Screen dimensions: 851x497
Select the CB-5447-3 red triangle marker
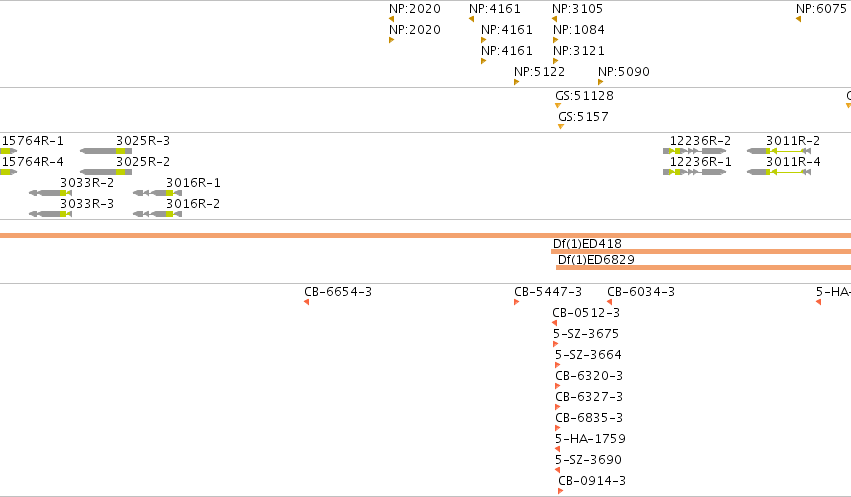tap(517, 302)
